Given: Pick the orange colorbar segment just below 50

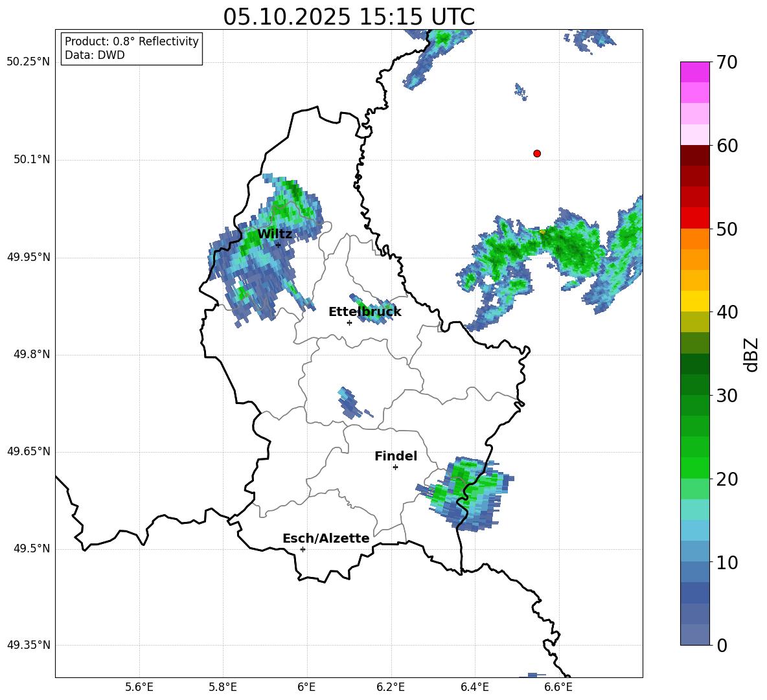Looking at the screenshot, I should point(694,239).
